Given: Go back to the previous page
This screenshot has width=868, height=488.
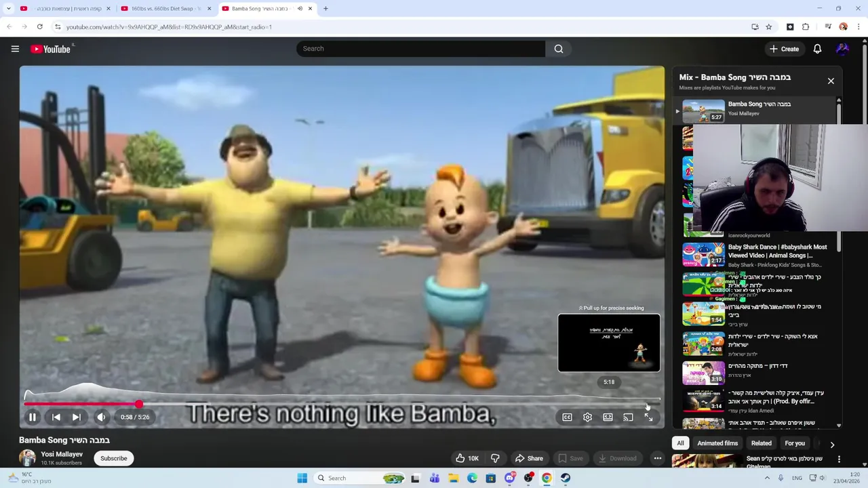Looking at the screenshot, I should pyautogui.click(x=9, y=27).
